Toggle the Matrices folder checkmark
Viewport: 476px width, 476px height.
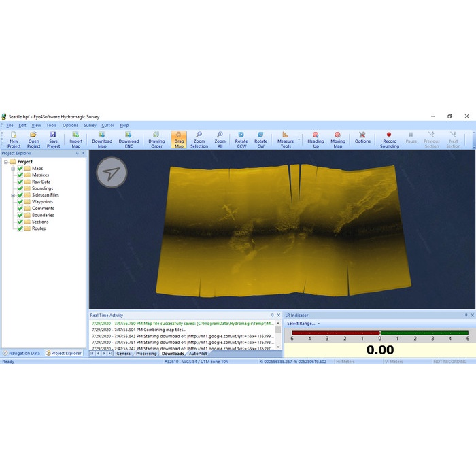click(20, 175)
